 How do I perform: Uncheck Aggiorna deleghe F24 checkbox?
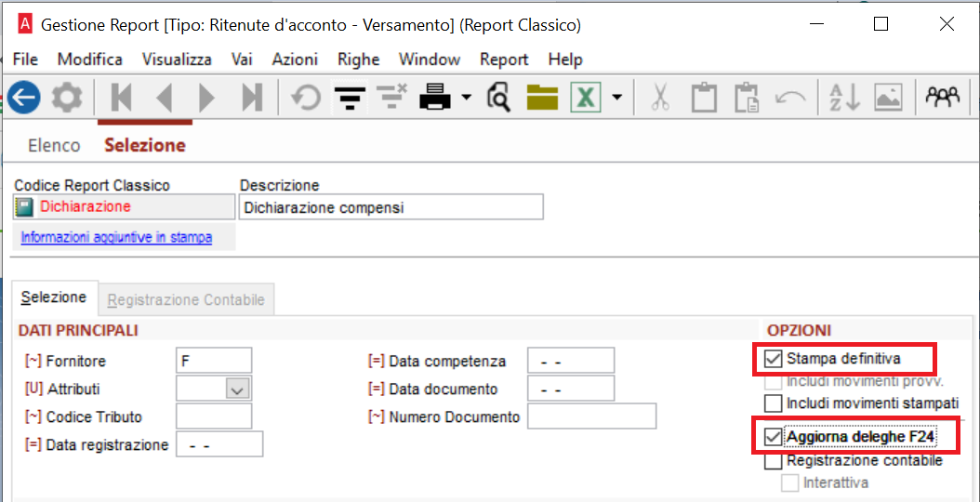[774, 438]
